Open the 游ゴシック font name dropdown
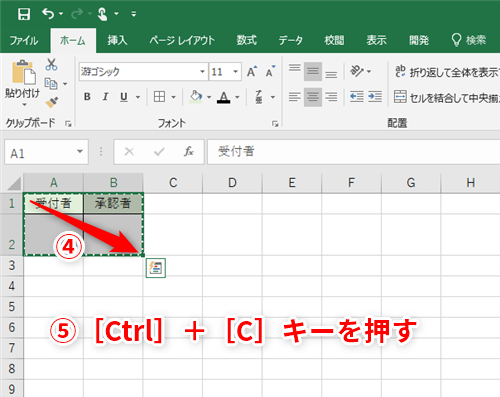 tap(202, 72)
